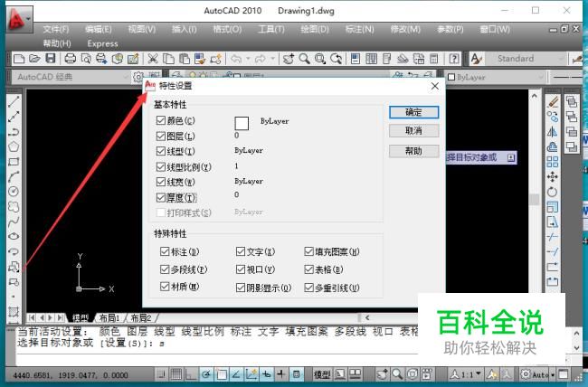
Task: Open Print Preview icon
Action: pyautogui.click(x=86, y=59)
